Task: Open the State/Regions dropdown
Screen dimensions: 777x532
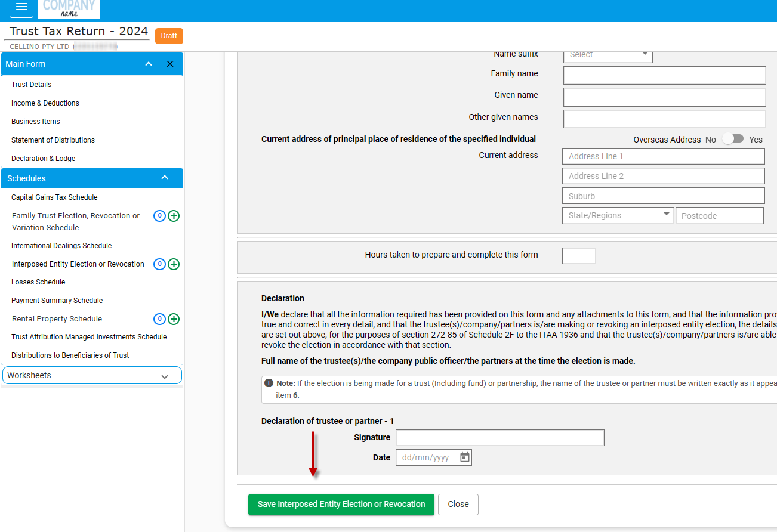Action: [618, 215]
